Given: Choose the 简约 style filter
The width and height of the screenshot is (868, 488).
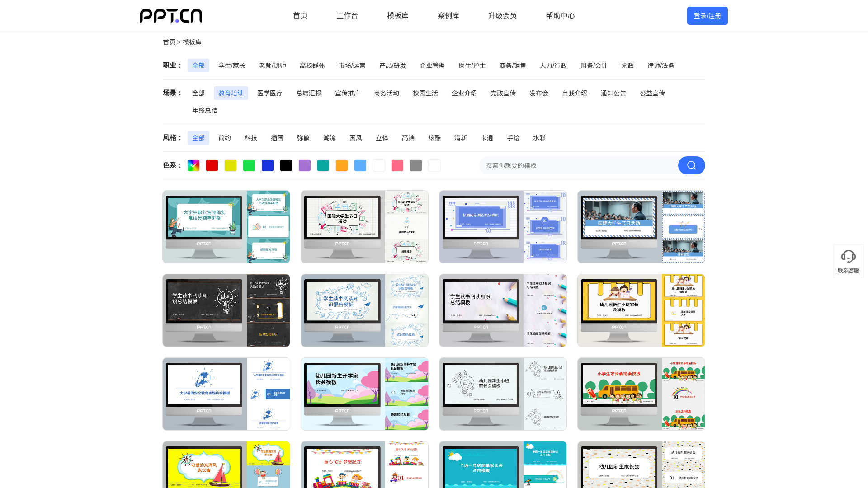Looking at the screenshot, I should click(225, 138).
